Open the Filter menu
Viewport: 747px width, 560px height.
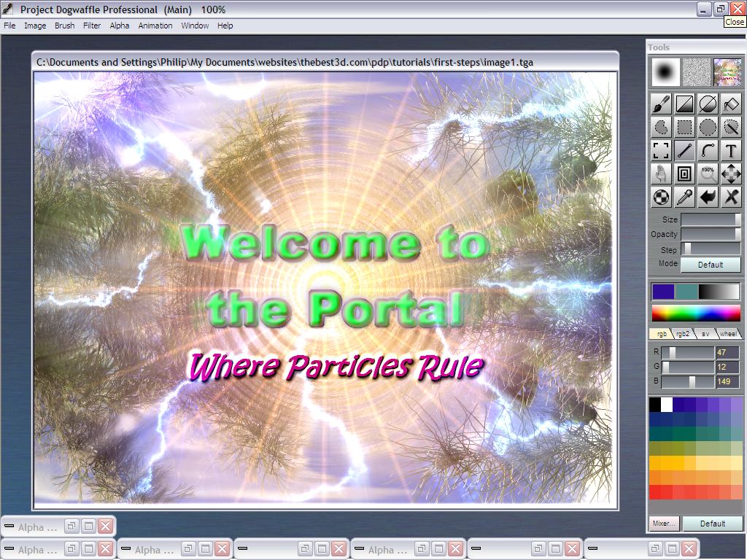coord(92,26)
